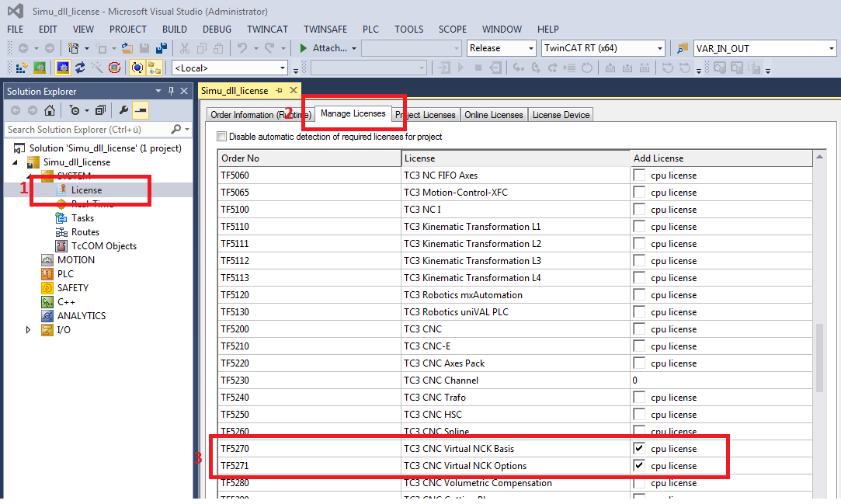Screen dimensions: 841x504
Task: Click the Reload Devices arrows icon
Action: pos(80,68)
